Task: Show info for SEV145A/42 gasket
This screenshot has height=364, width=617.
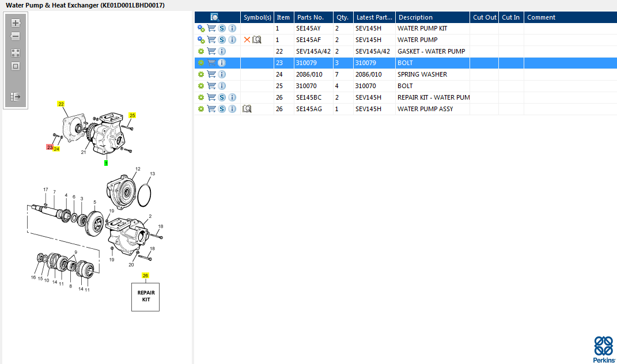Action: (x=222, y=51)
